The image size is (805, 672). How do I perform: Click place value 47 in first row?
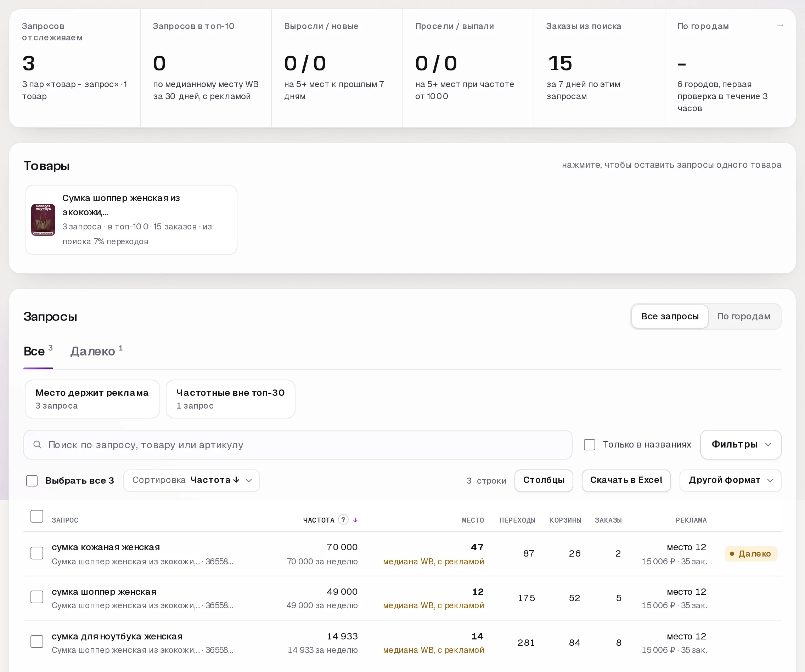pyautogui.click(x=477, y=547)
